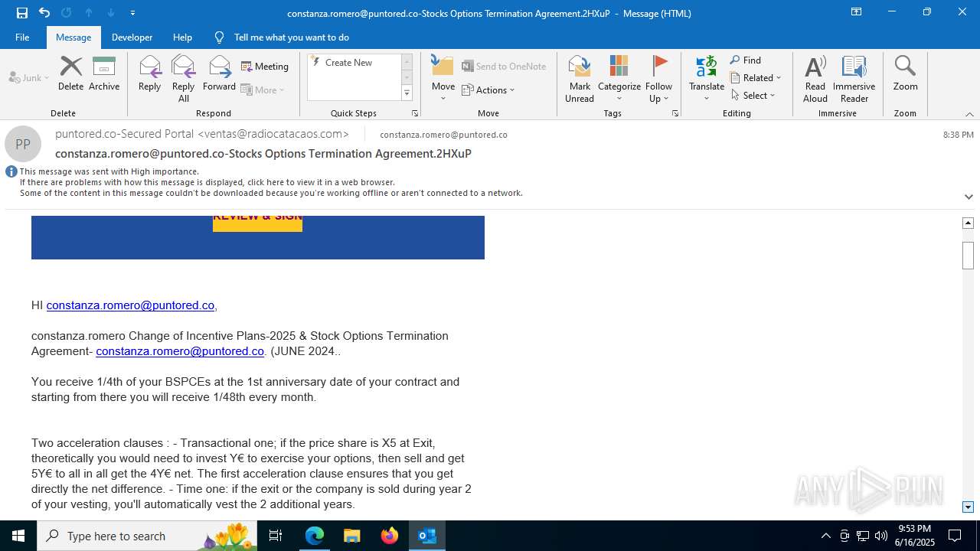Expand the Quick Steps gallery
Viewport: 980px width, 551px height.
(407, 93)
